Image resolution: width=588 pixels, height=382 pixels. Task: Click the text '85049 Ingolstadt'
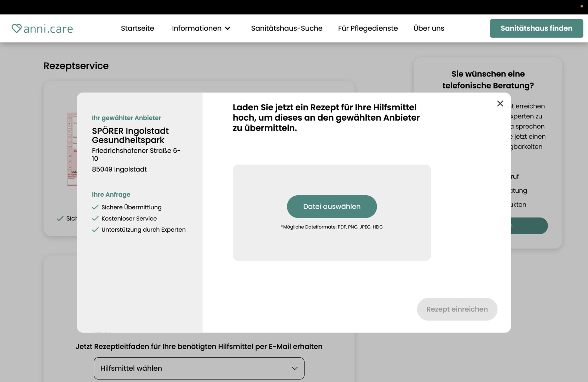(119, 169)
